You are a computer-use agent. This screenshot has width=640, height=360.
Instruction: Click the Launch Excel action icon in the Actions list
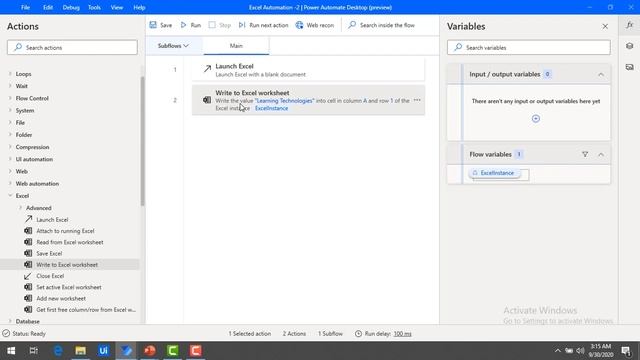click(28, 219)
